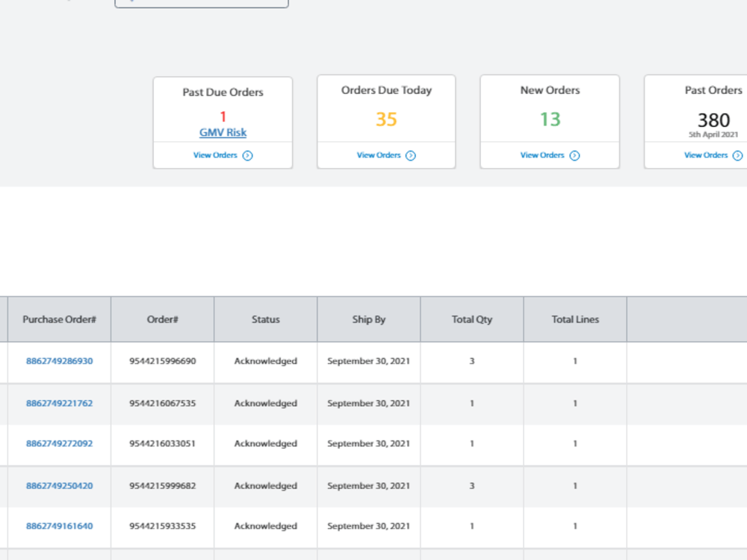Open the GMV Risk link
The image size is (747, 560).
(223, 132)
